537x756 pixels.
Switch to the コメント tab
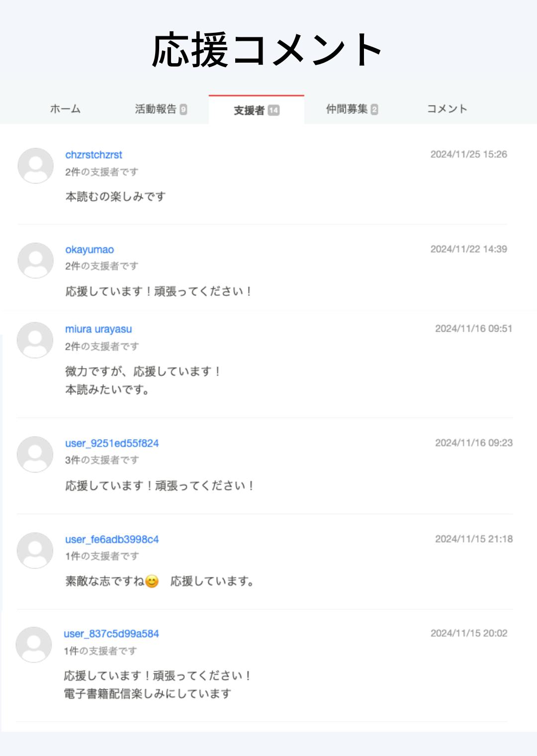click(x=447, y=109)
